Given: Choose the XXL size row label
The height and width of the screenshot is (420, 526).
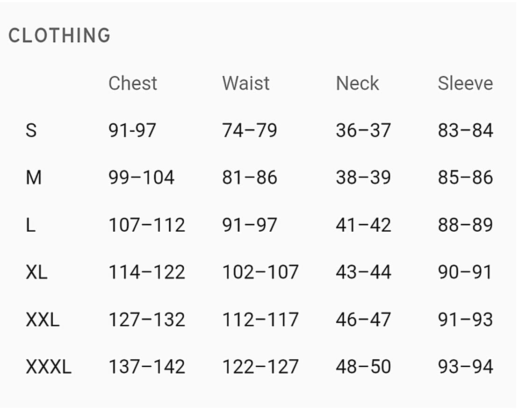Looking at the screenshot, I should [x=43, y=320].
